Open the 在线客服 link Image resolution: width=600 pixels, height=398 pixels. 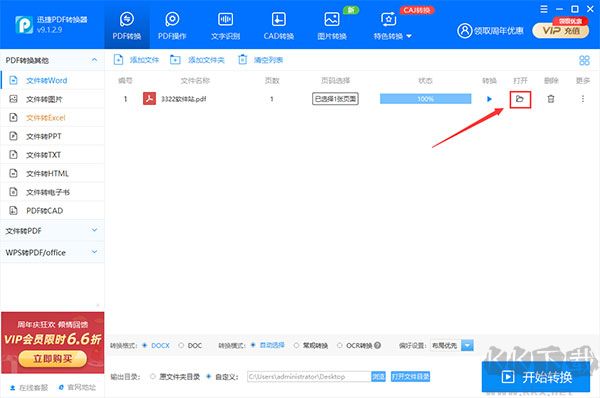coord(29,388)
